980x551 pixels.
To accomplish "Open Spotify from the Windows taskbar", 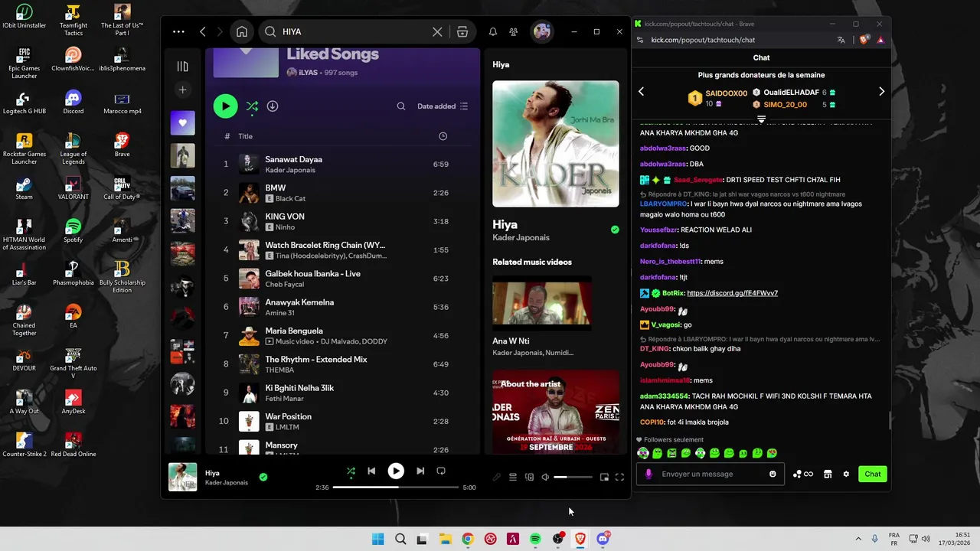I will [535, 539].
